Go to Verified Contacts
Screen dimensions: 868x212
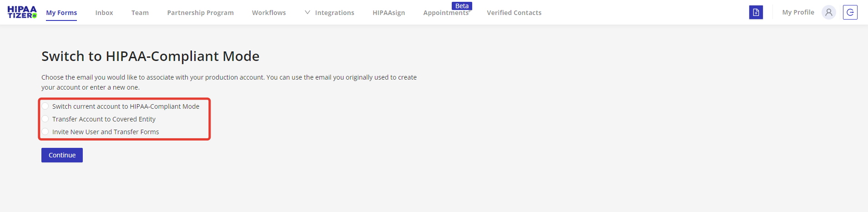click(x=514, y=13)
